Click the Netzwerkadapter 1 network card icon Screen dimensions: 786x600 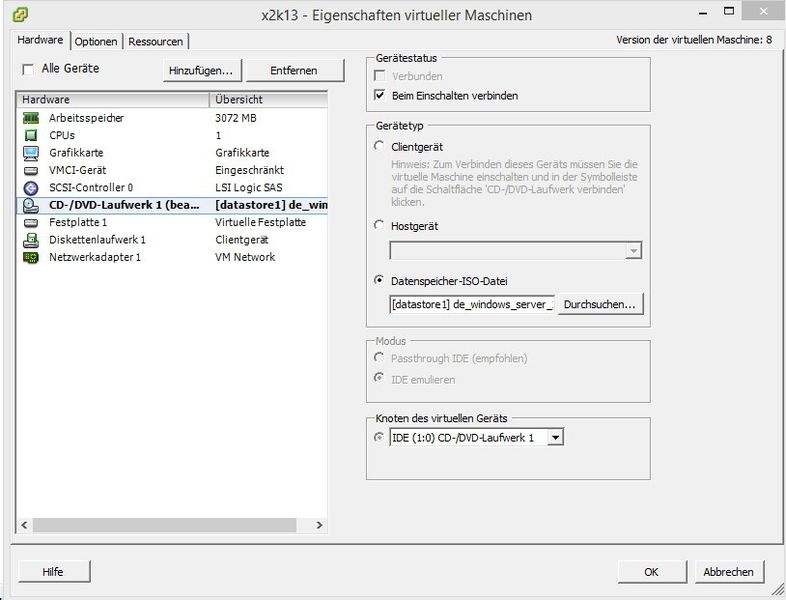31,258
